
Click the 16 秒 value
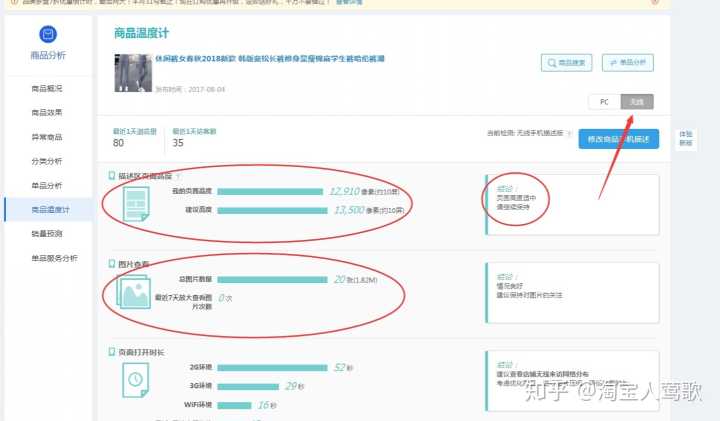click(267, 405)
